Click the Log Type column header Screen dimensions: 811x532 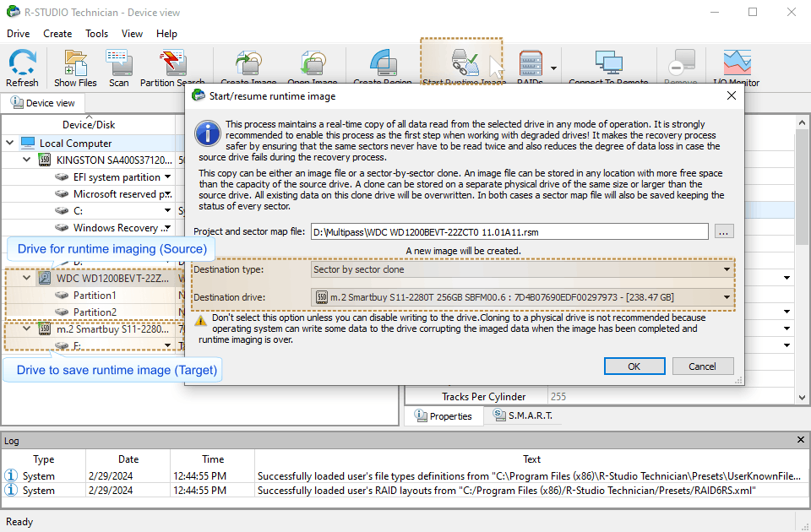[x=44, y=459]
